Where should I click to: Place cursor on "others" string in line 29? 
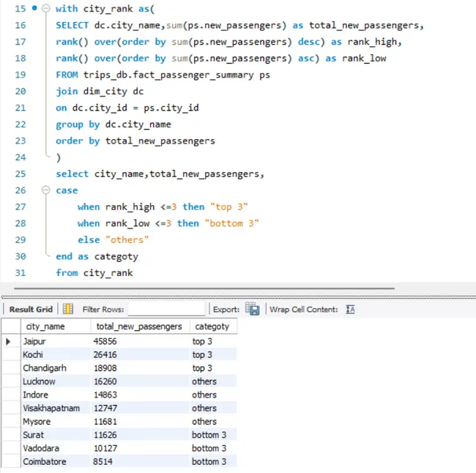127,240
